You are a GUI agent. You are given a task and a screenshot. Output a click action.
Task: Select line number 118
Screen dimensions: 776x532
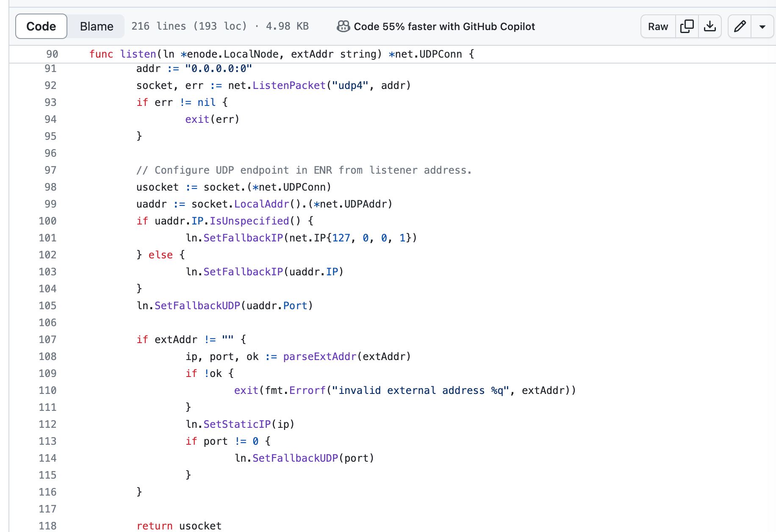[47, 526]
